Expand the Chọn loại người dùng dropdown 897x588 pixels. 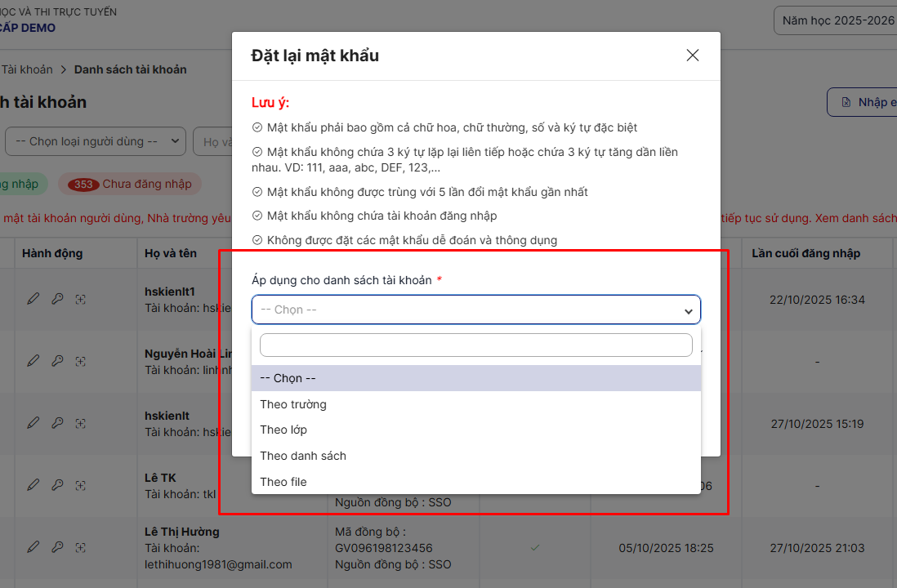(x=96, y=141)
